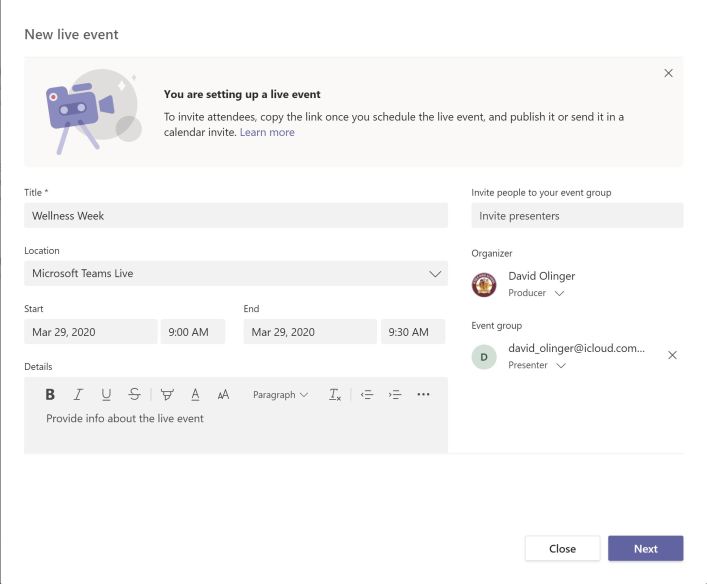
Task: Toggle strikethrough formatting in Details toolbar
Action: click(x=134, y=395)
